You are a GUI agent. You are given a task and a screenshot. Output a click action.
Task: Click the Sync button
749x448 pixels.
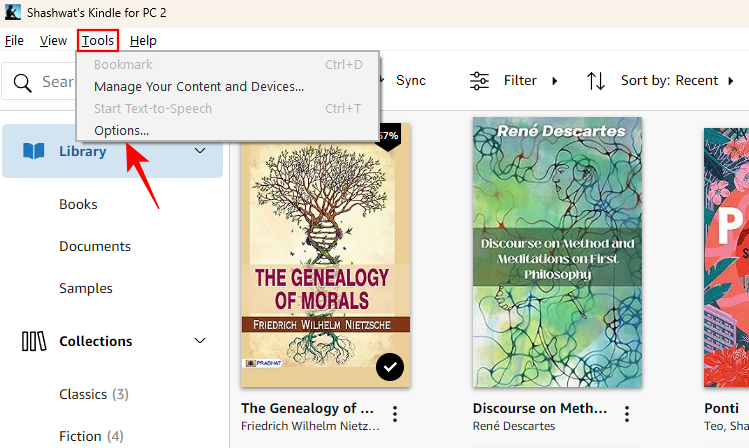point(410,80)
